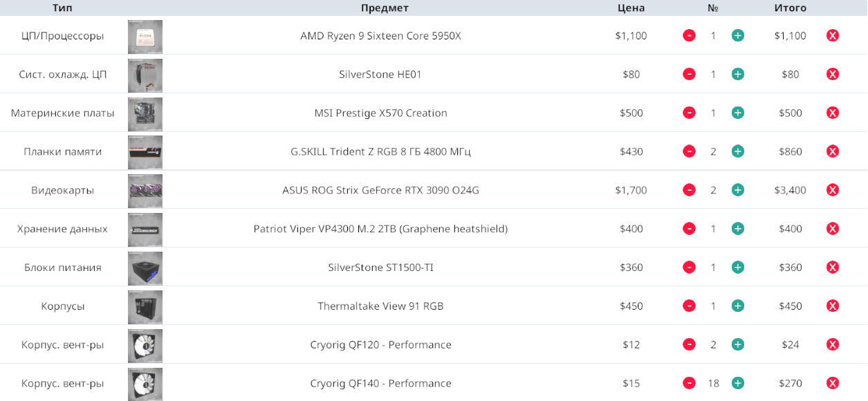The image size is (868, 401).
Task: Increase SilverStone ST1500-TI quantity
Action: click(738, 268)
